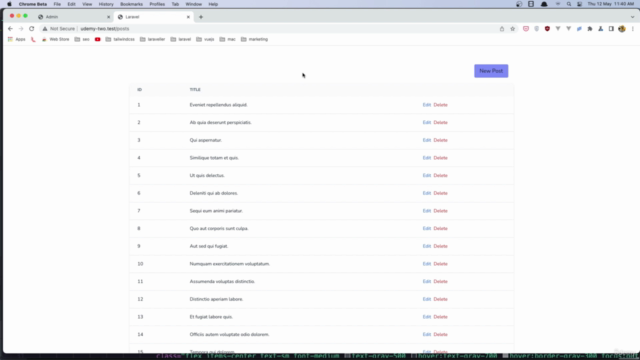Click the TITLE column header
The height and width of the screenshot is (360, 640).
coord(195,89)
